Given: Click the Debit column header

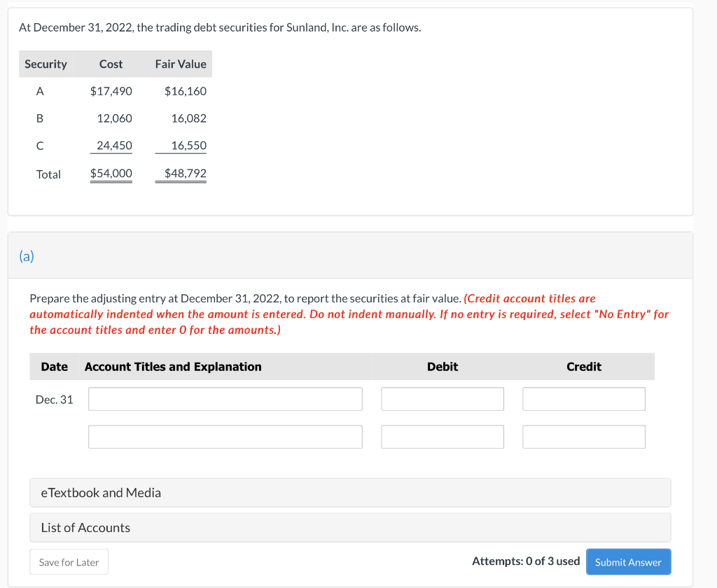Looking at the screenshot, I should coord(443,367).
